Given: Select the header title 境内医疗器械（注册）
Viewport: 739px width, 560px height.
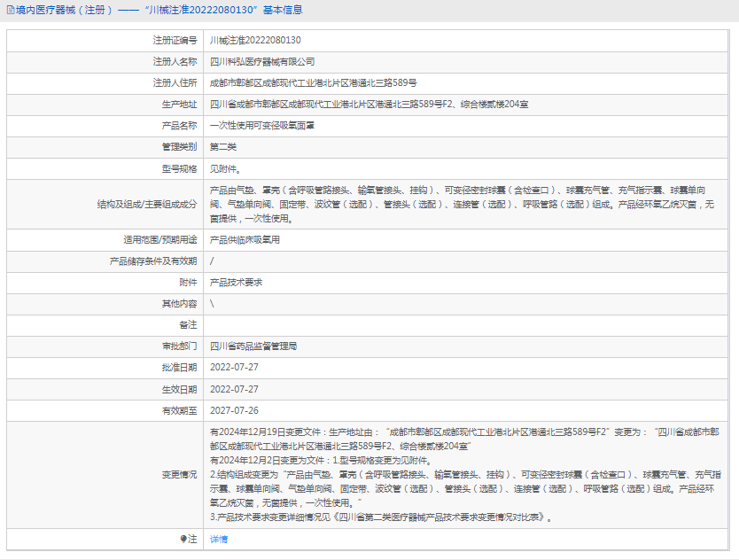Looking at the screenshot, I should click(65, 10).
